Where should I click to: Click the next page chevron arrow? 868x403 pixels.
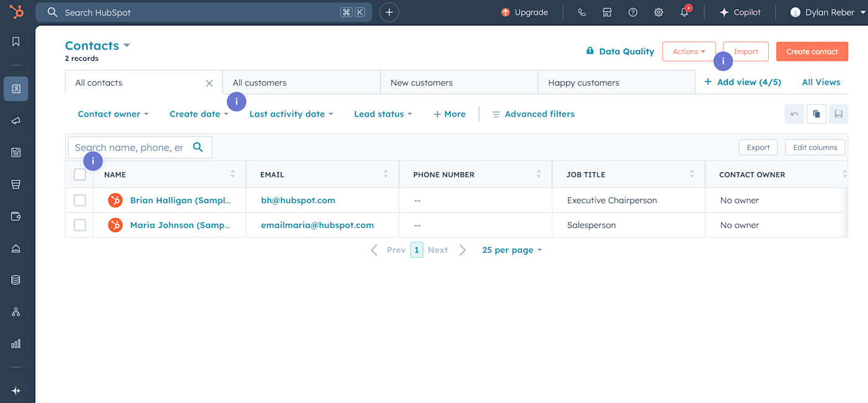point(462,250)
